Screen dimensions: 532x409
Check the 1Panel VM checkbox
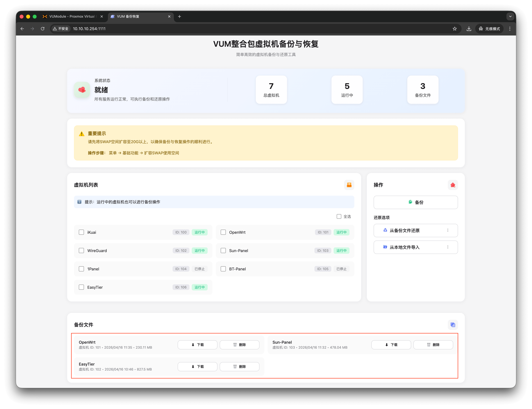81,269
